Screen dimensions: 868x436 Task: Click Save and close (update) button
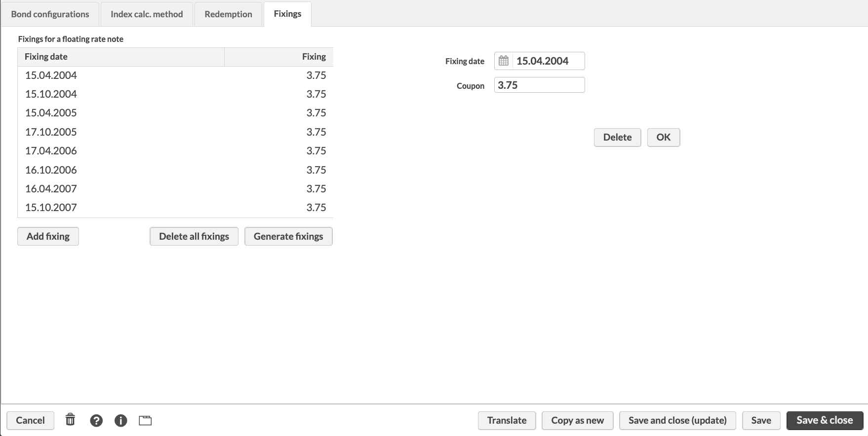pyautogui.click(x=677, y=420)
